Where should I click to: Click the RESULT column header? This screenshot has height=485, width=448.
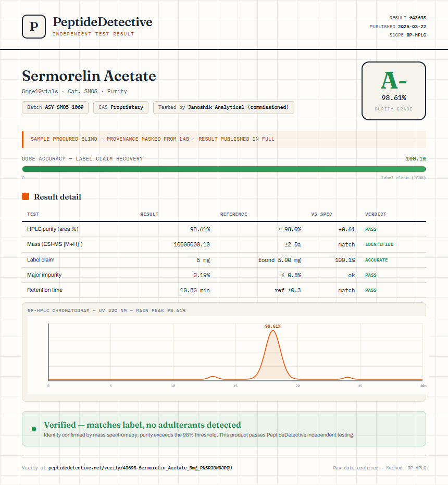tap(150, 214)
